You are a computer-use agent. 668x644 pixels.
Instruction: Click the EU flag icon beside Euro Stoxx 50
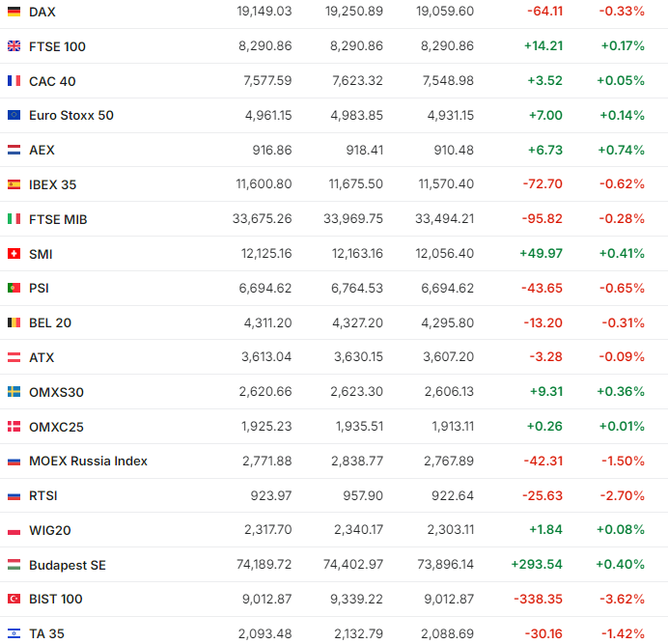[14, 116]
